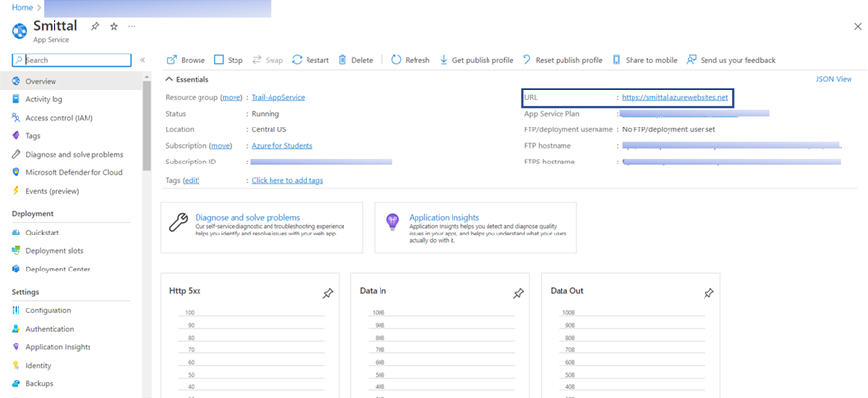Open the more options ellipsis beside Smittal
Screen dimensions: 868x398
(x=131, y=26)
